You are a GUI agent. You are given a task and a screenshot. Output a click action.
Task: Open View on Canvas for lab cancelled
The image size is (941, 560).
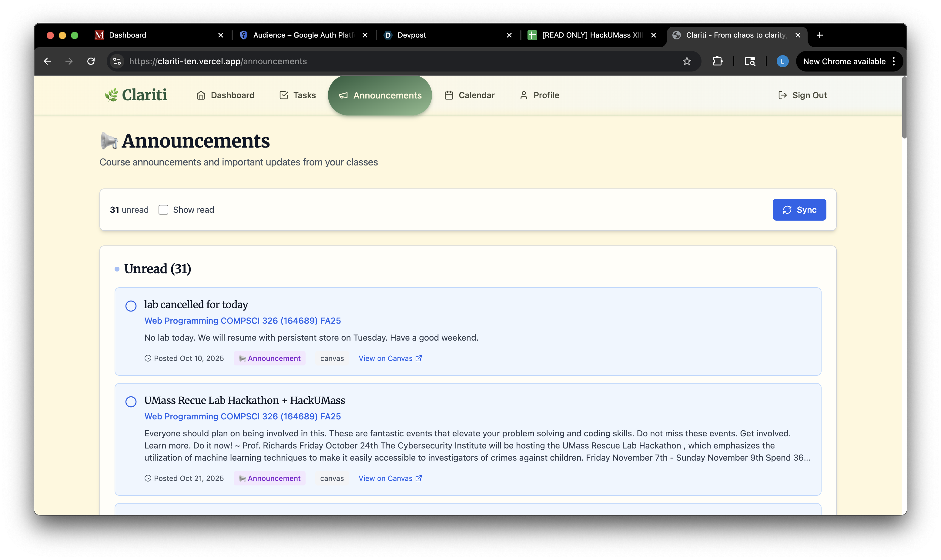[390, 358]
